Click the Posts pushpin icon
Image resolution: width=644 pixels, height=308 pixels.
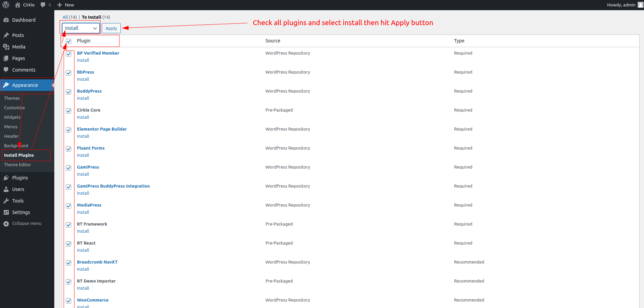(6, 35)
